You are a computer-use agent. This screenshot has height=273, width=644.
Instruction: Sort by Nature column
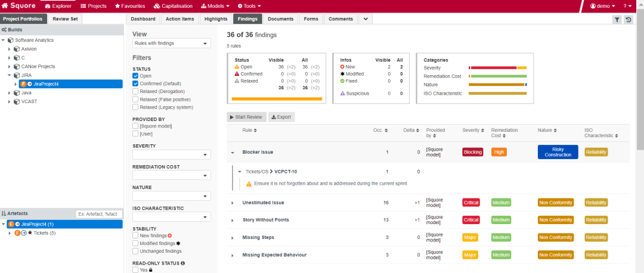click(x=555, y=131)
